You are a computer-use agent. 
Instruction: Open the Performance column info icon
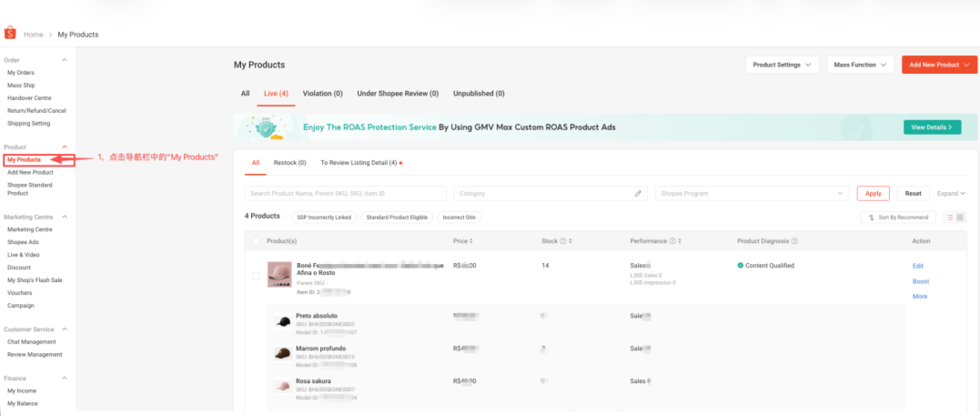(x=672, y=241)
